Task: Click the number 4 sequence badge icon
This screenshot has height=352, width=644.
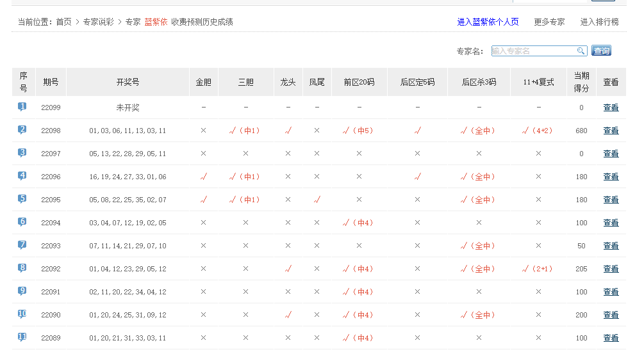Action: click(x=22, y=176)
